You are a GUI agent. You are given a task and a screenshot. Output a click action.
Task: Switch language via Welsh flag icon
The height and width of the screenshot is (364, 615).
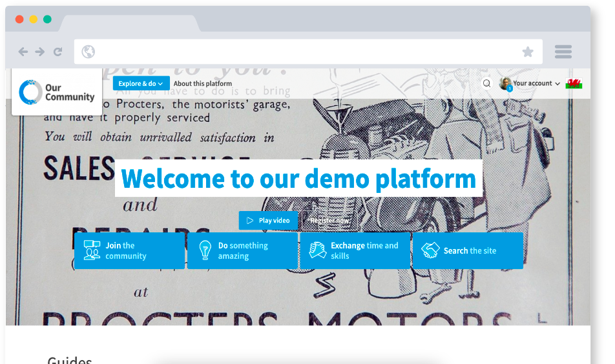pyautogui.click(x=574, y=84)
